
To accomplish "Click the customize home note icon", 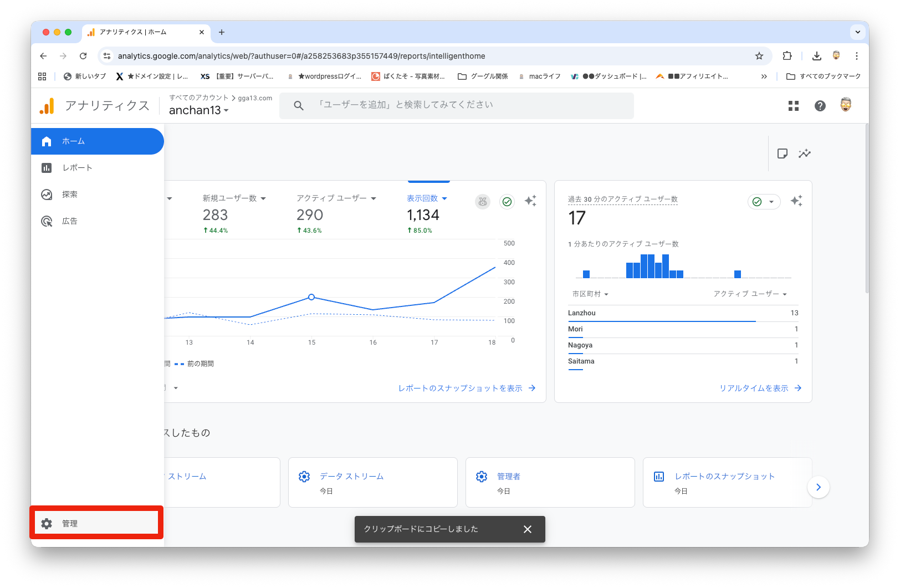I will click(x=782, y=154).
